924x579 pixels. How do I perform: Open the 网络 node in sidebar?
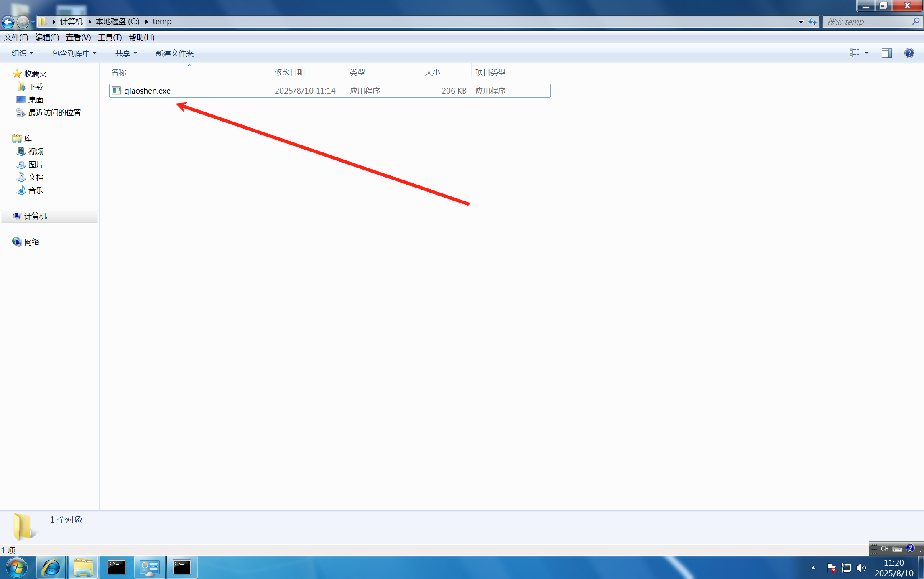(x=31, y=242)
